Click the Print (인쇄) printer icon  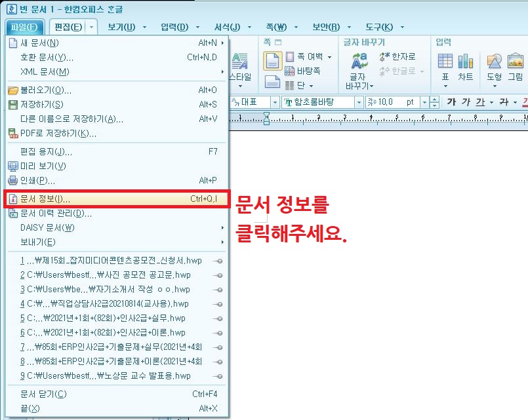13,181
